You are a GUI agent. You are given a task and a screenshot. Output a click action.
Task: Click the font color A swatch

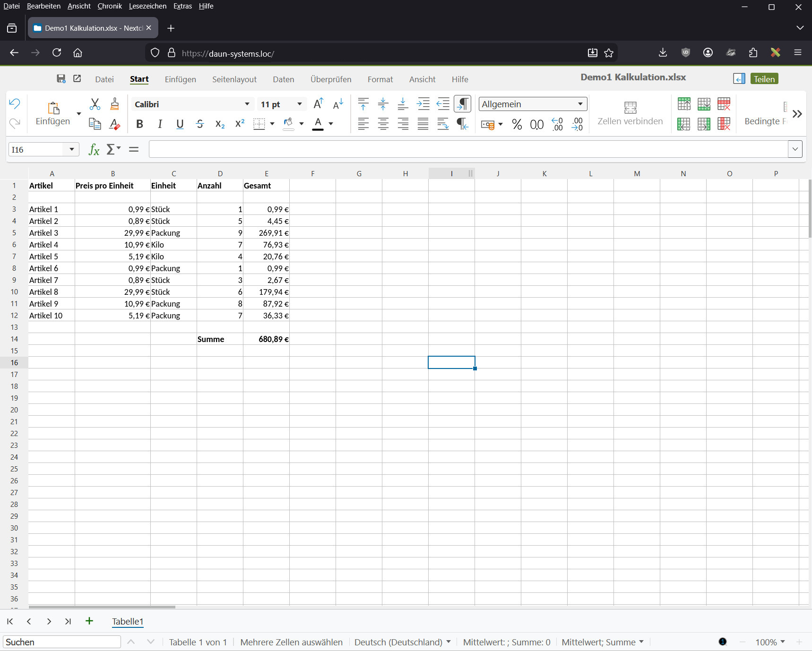click(x=318, y=124)
